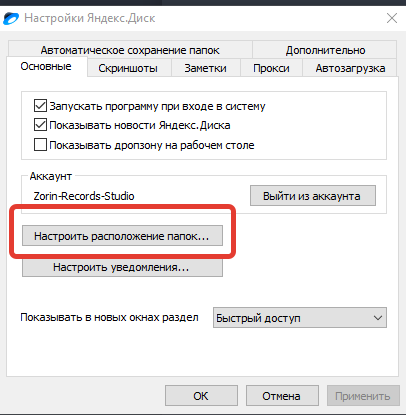This screenshot has height=415, width=406.
Task: Confirm settings with the OK button
Action: pyautogui.click(x=201, y=396)
